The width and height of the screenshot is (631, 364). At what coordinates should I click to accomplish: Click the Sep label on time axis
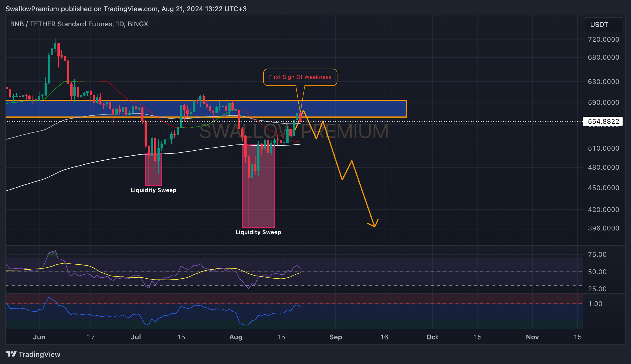[x=336, y=337]
